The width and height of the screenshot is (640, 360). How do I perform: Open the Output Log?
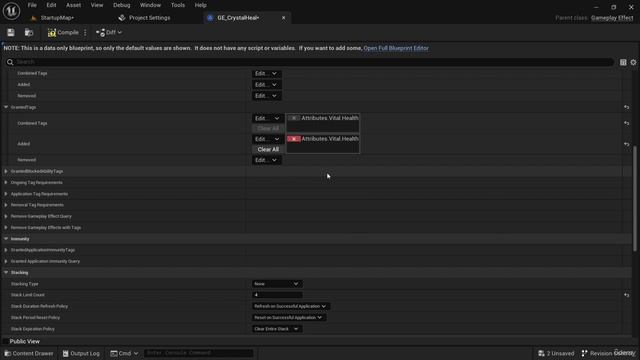(x=81, y=353)
